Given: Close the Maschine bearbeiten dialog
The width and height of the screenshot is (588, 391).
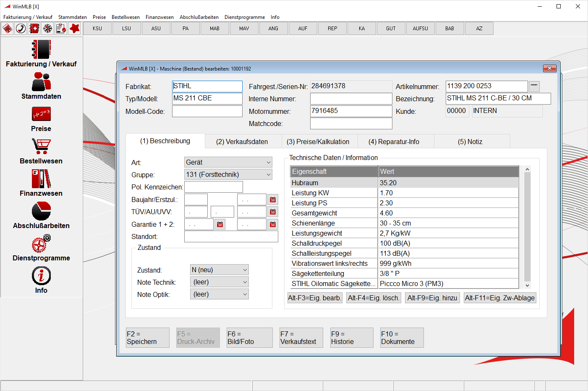Looking at the screenshot, I should (x=550, y=68).
